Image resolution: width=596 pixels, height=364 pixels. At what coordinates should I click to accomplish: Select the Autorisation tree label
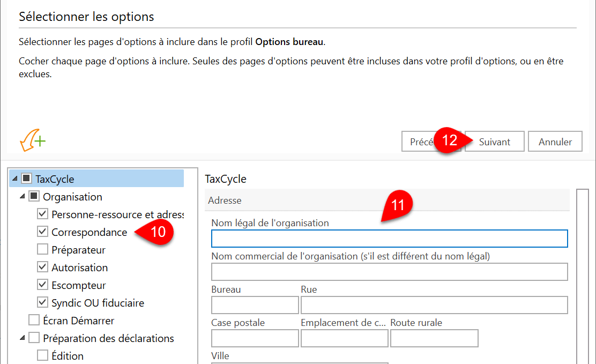79,268
